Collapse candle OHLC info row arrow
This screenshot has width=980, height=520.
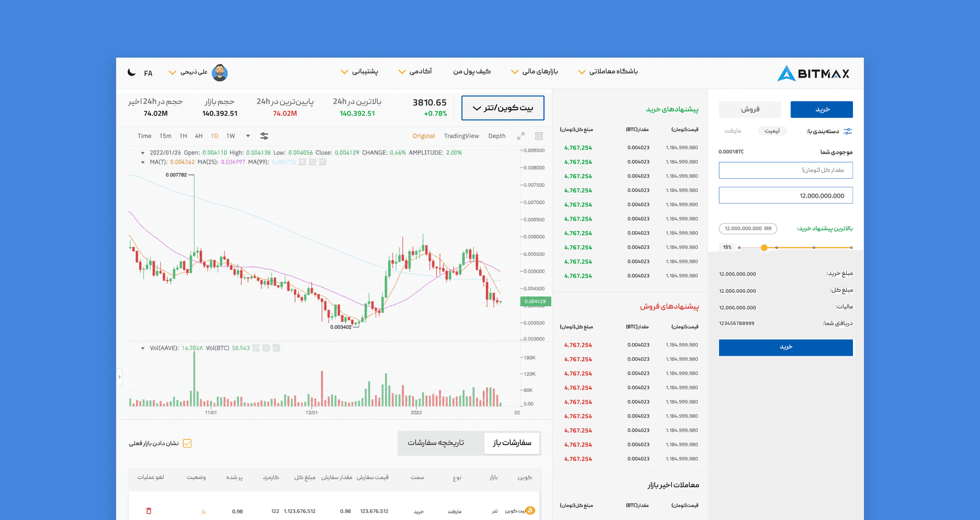tap(143, 153)
